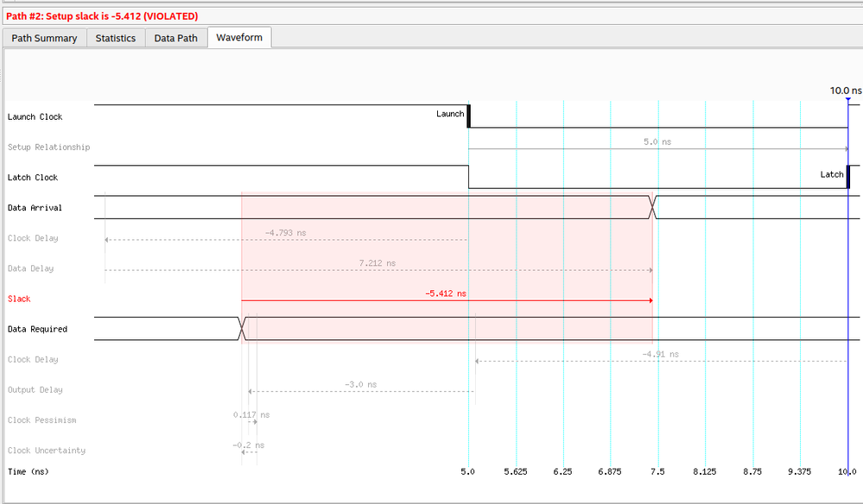Select the Launch Clock row label
The width and height of the screenshot is (863, 504).
[x=35, y=117]
